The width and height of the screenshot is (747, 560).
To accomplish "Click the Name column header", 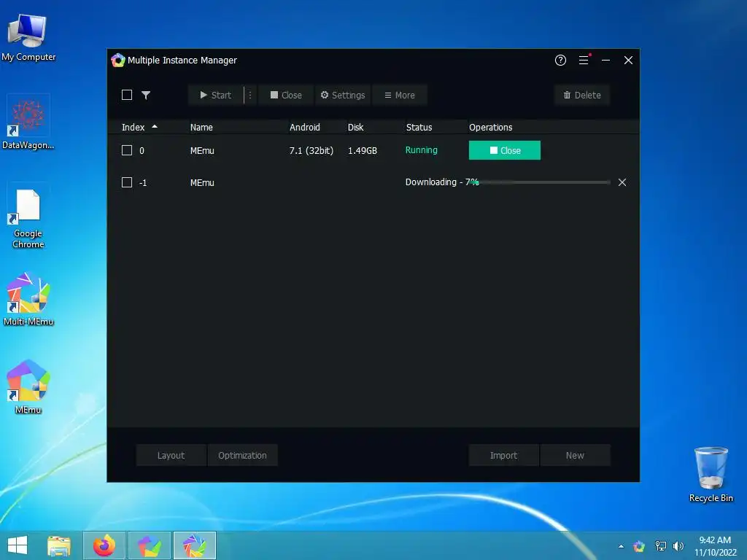I will point(201,127).
